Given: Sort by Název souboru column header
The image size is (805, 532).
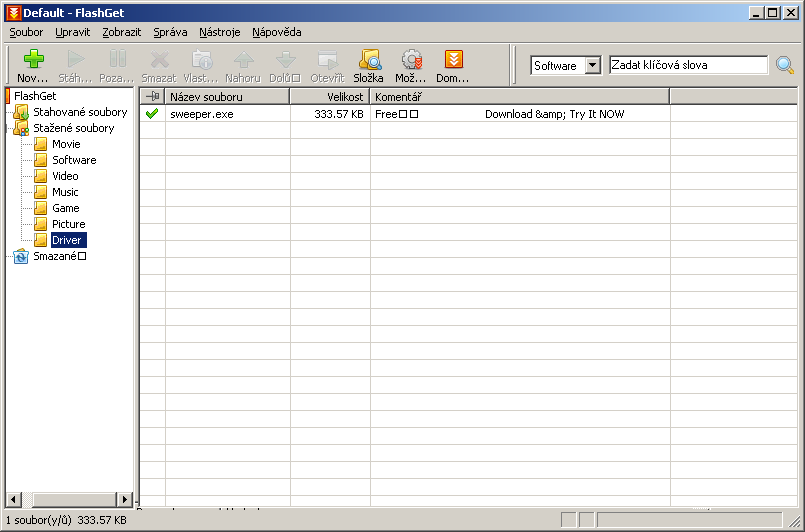Looking at the screenshot, I should pos(227,97).
